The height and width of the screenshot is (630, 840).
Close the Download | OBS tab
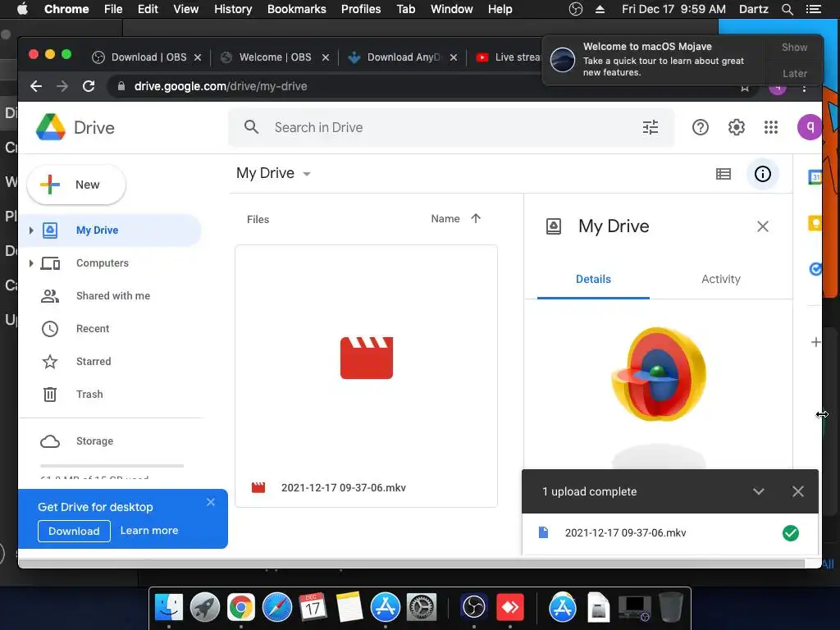tap(198, 57)
